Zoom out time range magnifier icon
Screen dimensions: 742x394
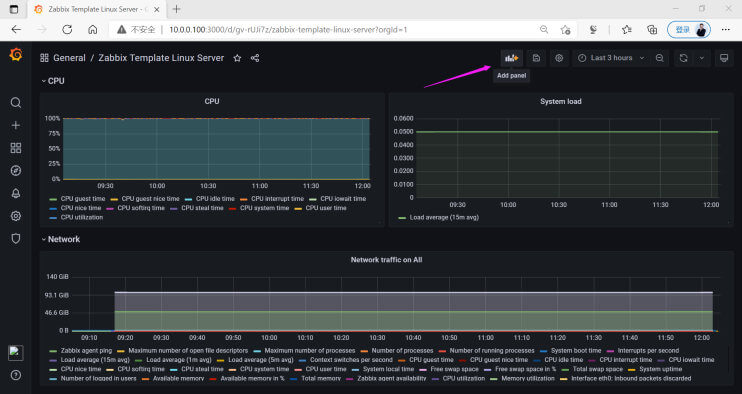pos(660,58)
